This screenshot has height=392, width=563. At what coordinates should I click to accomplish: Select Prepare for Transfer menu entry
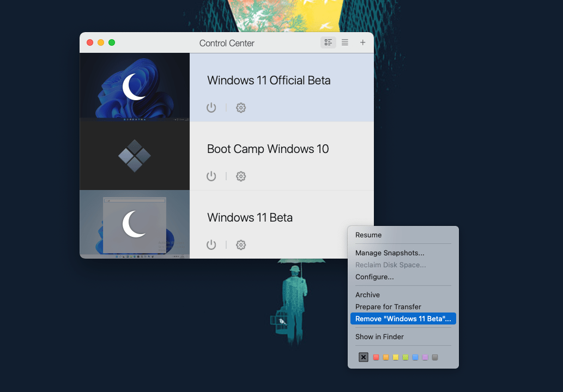[403, 307]
